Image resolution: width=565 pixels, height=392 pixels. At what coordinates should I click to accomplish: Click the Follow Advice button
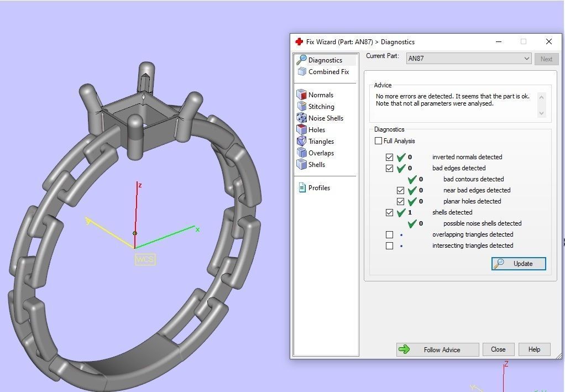pyautogui.click(x=437, y=349)
